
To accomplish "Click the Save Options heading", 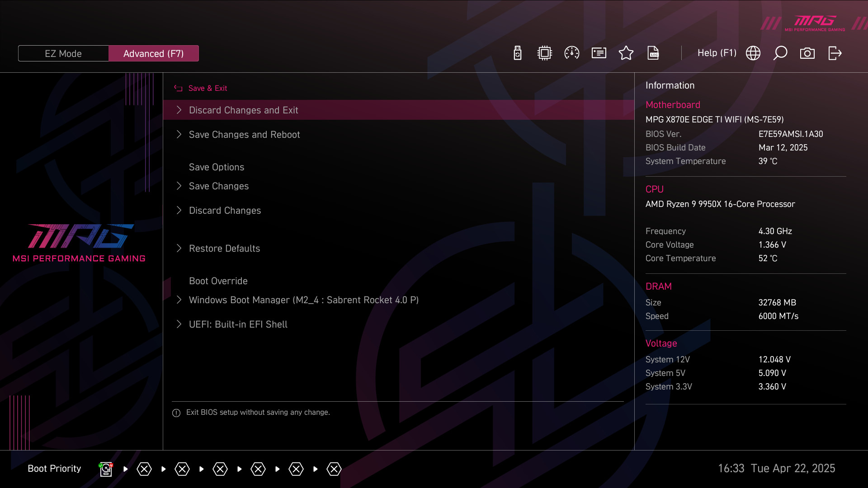I will click(217, 167).
